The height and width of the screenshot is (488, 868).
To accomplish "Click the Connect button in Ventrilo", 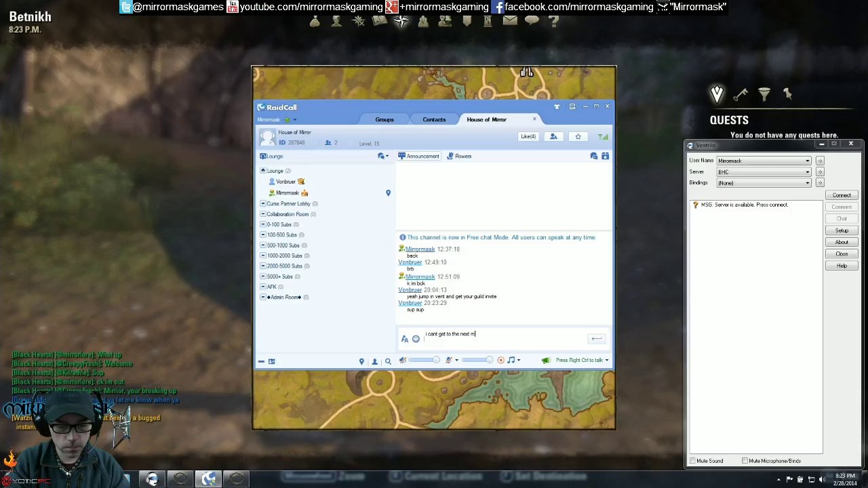I will (842, 195).
